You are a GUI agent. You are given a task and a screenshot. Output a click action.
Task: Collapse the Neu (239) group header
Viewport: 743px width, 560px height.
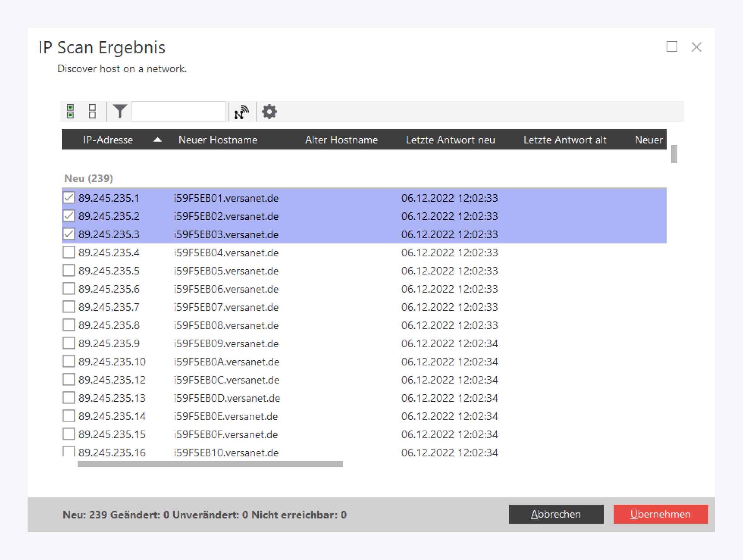click(x=89, y=178)
